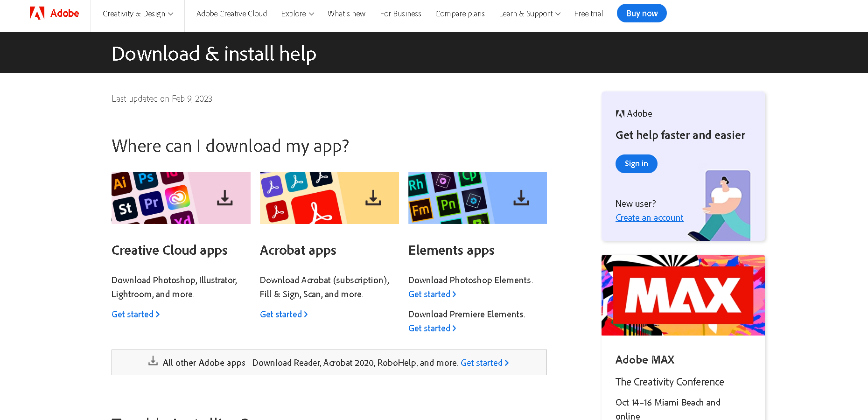Open the For Business nav item
The height and width of the screenshot is (420, 868).
[x=400, y=14]
